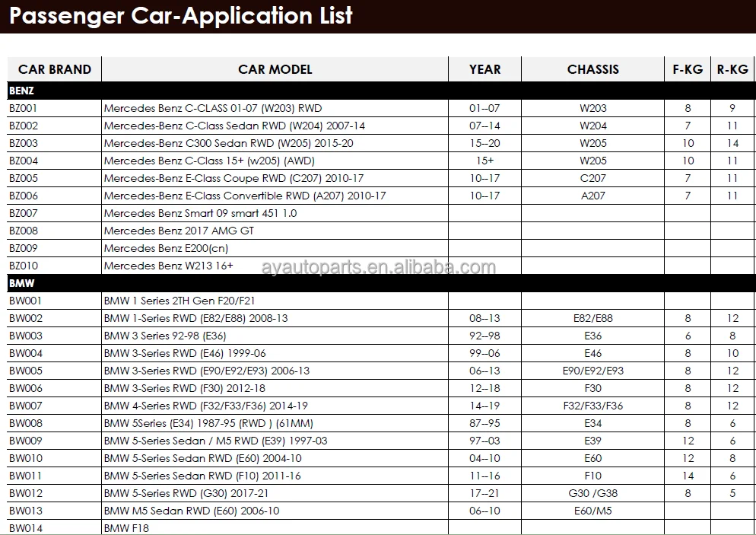Screen dimensions: 756x535
Task: Click 'BMW 1 Series 2TH Gen F20/F21' cell
Action: click(275, 301)
